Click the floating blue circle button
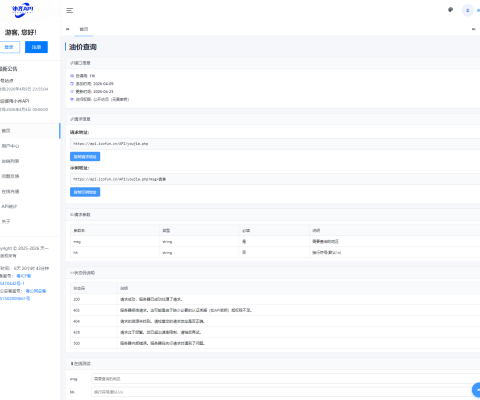The width and height of the screenshot is (480, 400). click(477, 389)
